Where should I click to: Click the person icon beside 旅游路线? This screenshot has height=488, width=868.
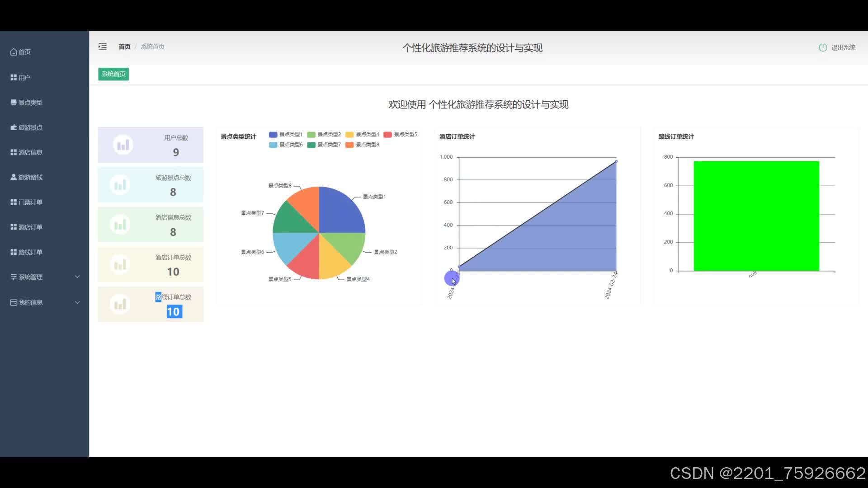tap(14, 177)
